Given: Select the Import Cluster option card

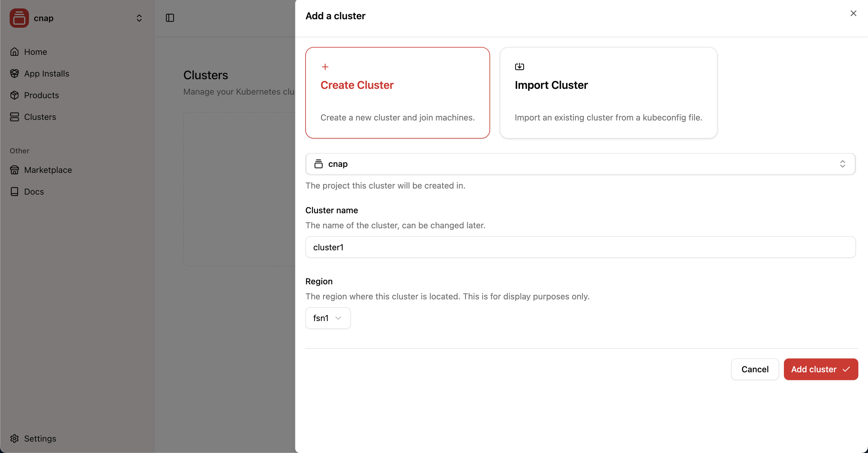Looking at the screenshot, I should pyautogui.click(x=608, y=93).
